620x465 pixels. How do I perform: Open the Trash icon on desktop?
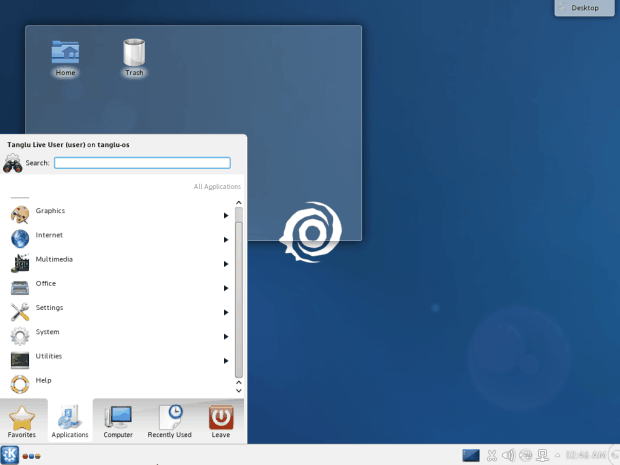tap(134, 52)
